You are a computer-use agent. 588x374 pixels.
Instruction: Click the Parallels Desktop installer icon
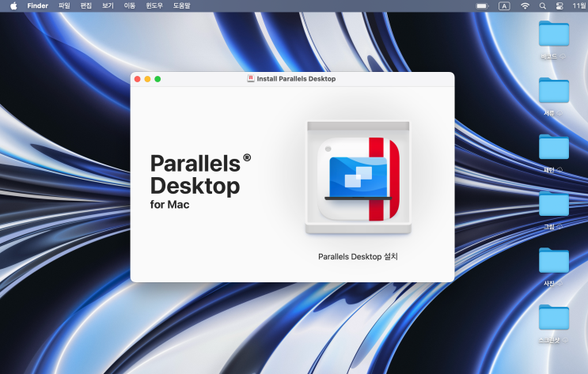click(x=358, y=179)
